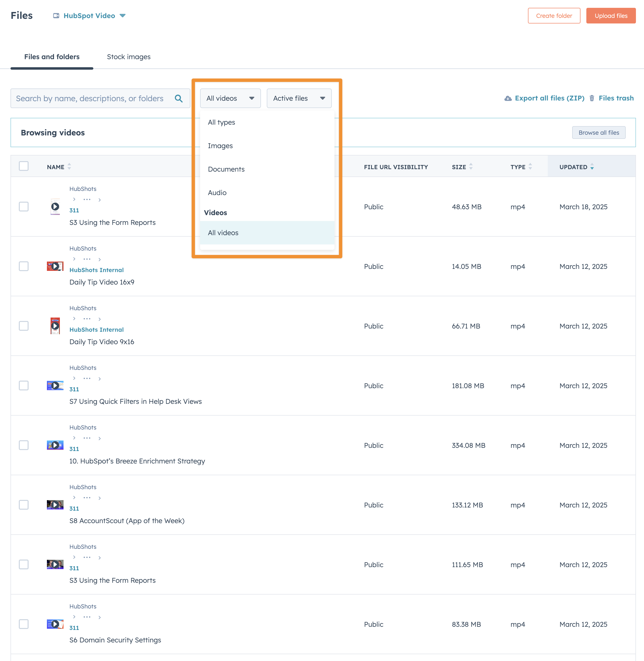
Task: Click the HubSpot Video camera icon
Action: [x=56, y=16]
